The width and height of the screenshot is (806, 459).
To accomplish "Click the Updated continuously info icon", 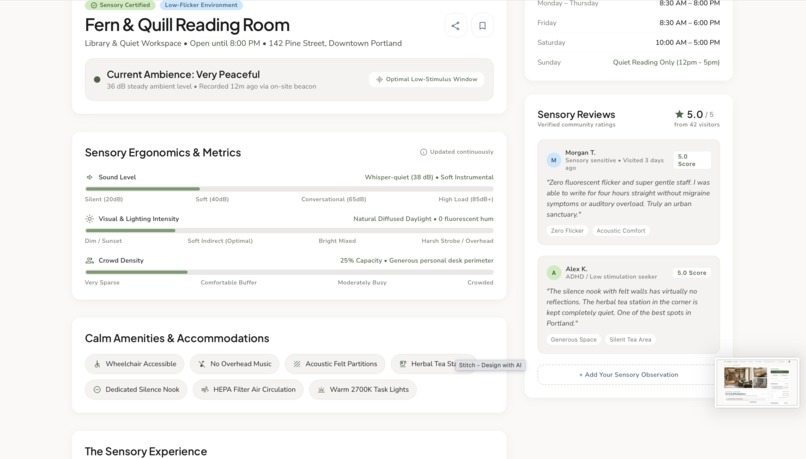I will [423, 152].
